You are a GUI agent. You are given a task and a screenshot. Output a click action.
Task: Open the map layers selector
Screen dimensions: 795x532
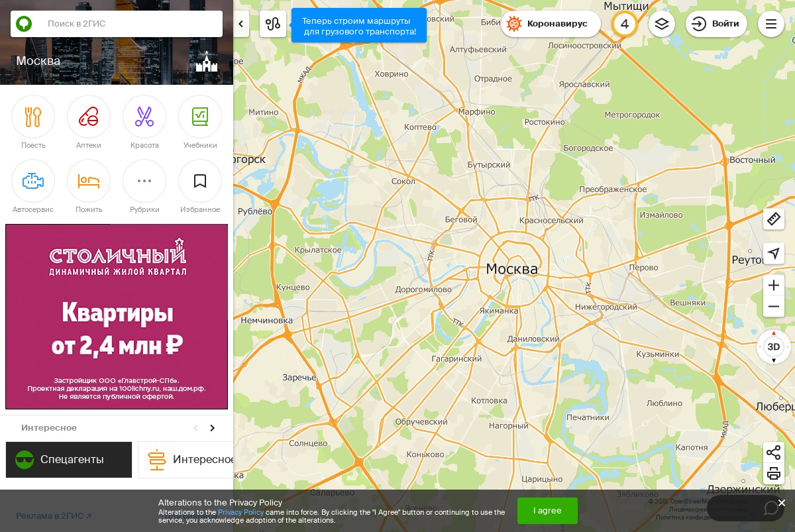pos(662,24)
